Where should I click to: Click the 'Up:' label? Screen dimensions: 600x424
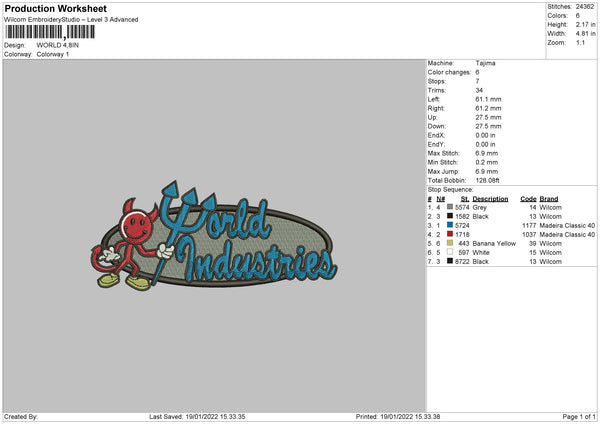[432, 117]
